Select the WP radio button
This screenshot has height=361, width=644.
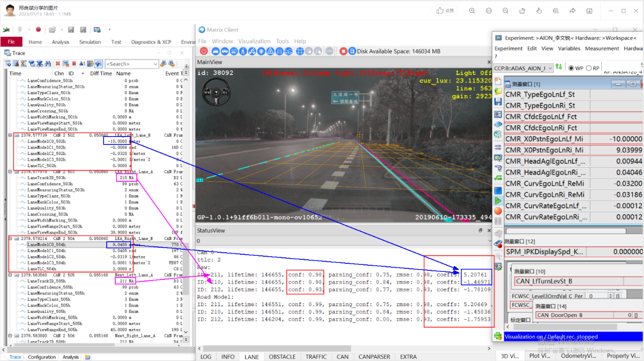tap(571, 68)
